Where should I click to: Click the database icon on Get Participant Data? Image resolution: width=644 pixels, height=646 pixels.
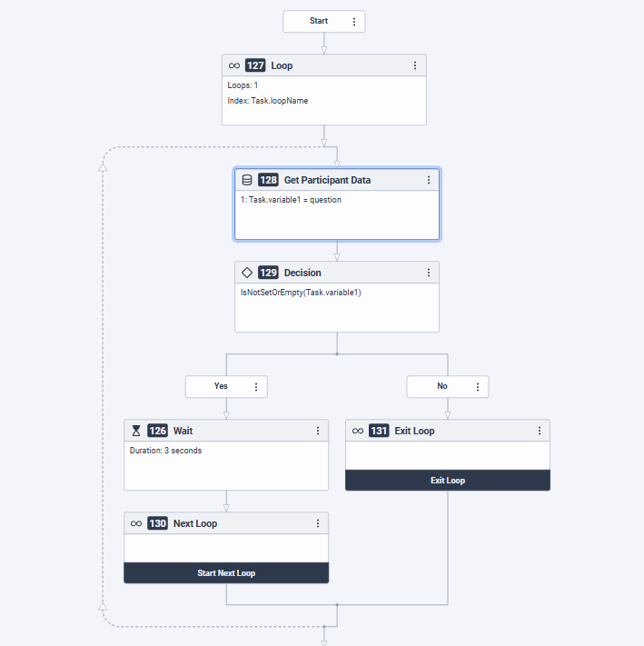pos(246,180)
